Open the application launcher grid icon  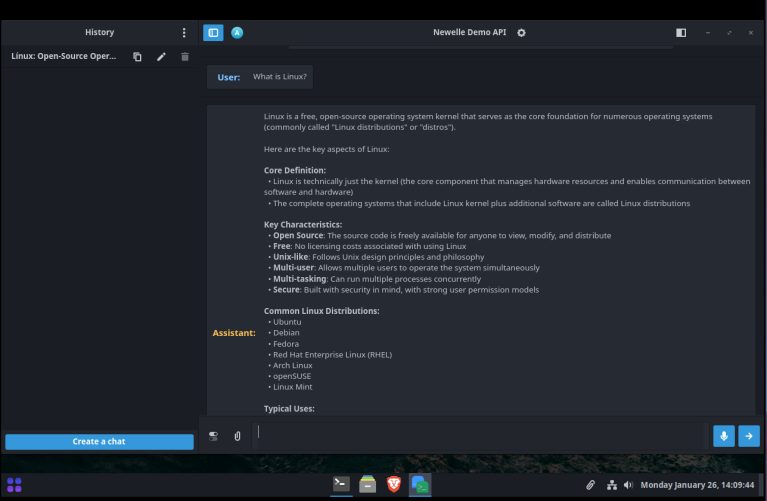15,484
